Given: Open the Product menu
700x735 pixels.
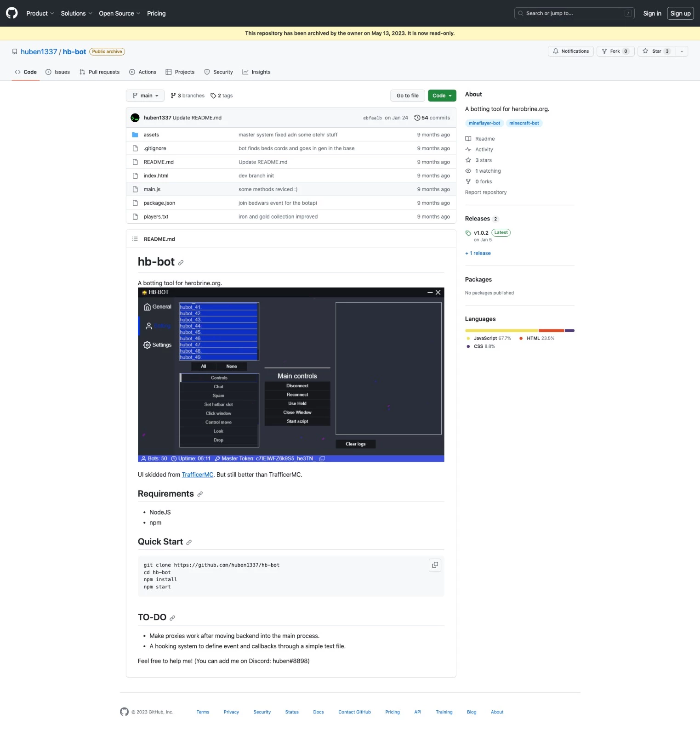Looking at the screenshot, I should (x=40, y=13).
